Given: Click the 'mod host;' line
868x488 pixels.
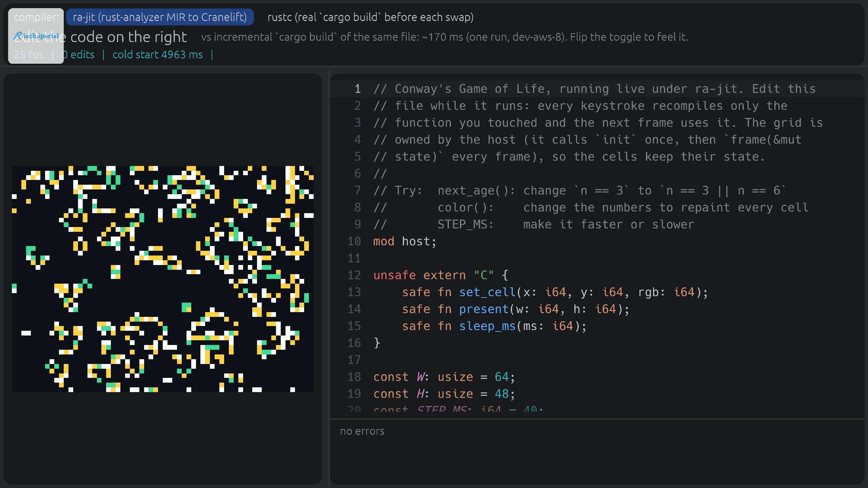Looking at the screenshot, I should tap(405, 241).
